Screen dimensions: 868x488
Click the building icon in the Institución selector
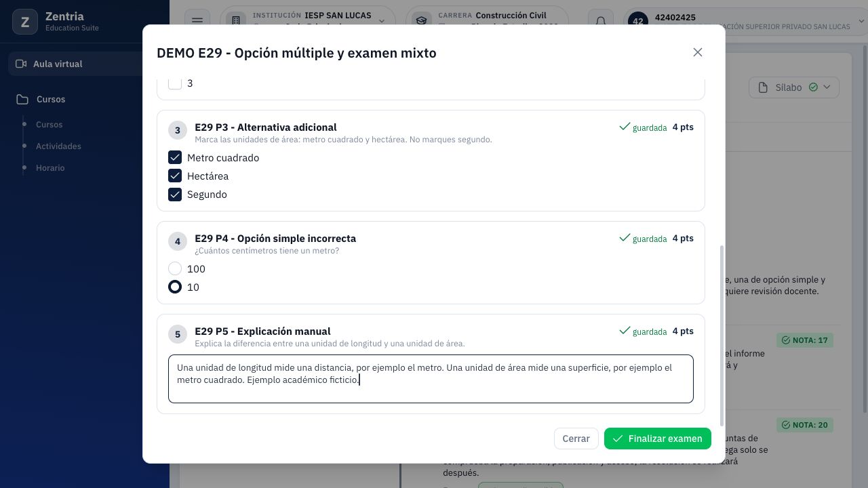[236, 21]
